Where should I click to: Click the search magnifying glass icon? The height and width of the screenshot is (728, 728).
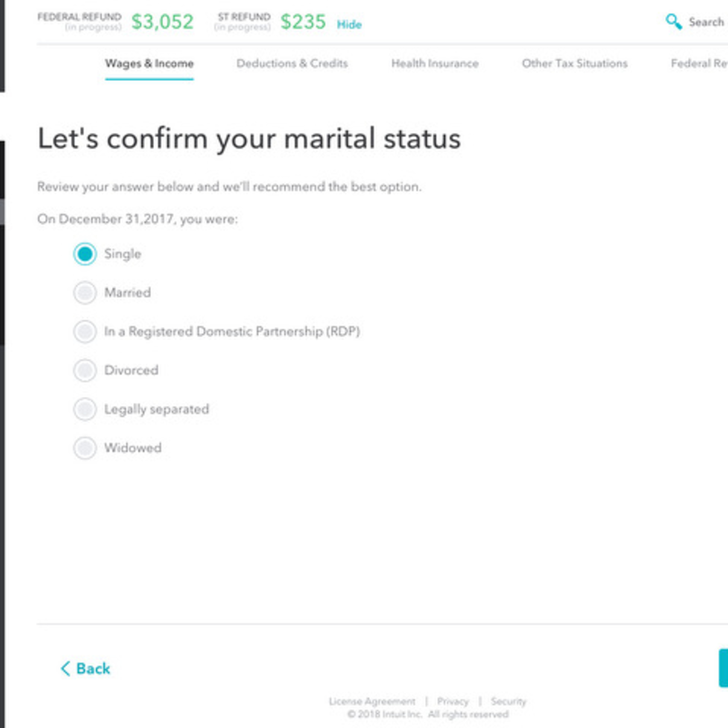(673, 22)
